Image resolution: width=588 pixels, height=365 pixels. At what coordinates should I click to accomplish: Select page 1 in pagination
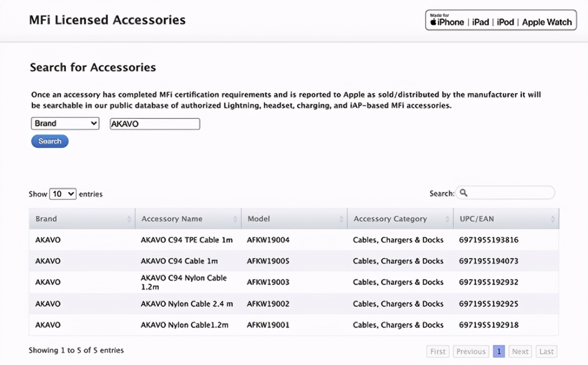click(499, 351)
